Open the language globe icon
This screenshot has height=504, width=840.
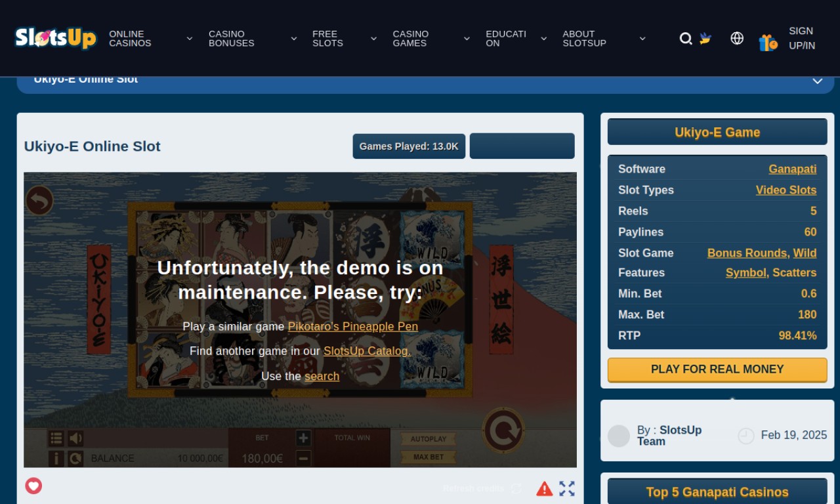(x=737, y=38)
